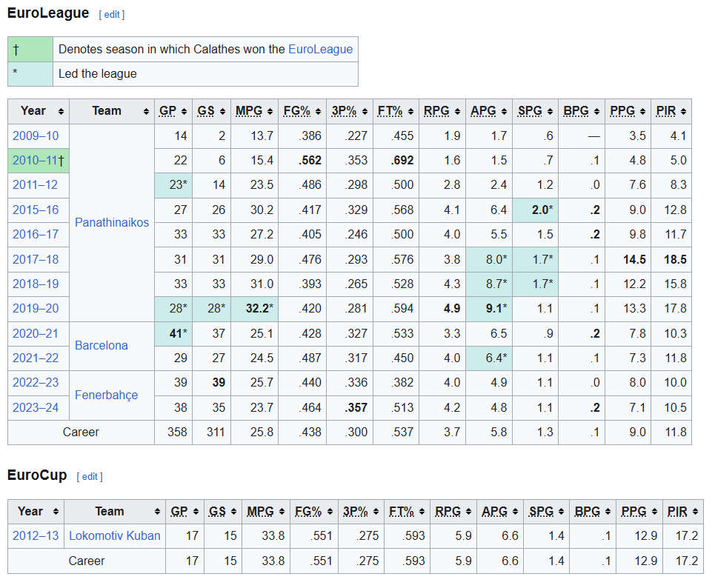Open the 2015–16 season link
715x588 pixels.
coord(36,210)
